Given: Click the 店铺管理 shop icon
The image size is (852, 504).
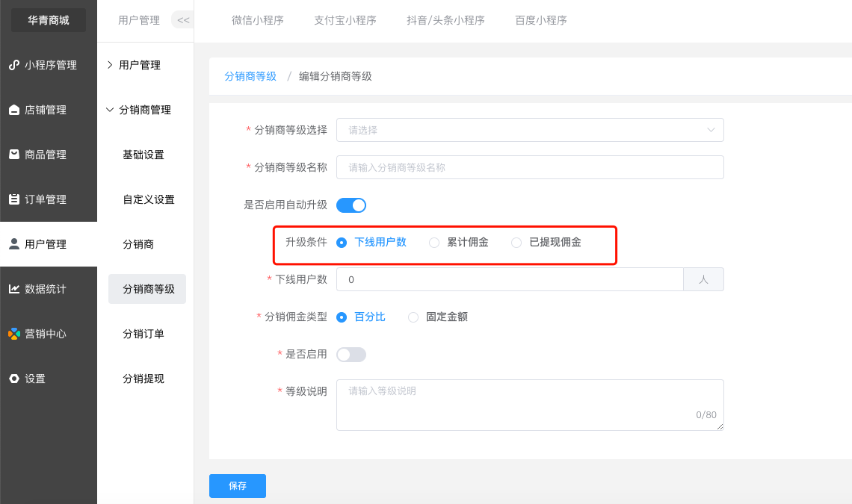Looking at the screenshot, I should 13,110.
